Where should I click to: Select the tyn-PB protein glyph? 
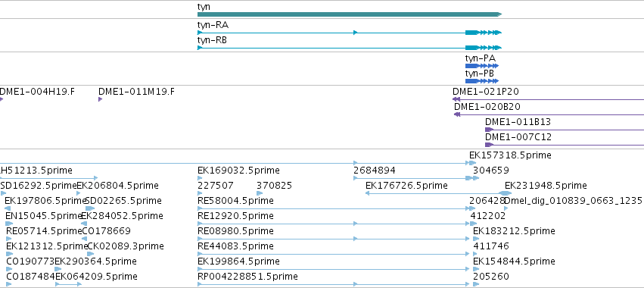coord(482,81)
